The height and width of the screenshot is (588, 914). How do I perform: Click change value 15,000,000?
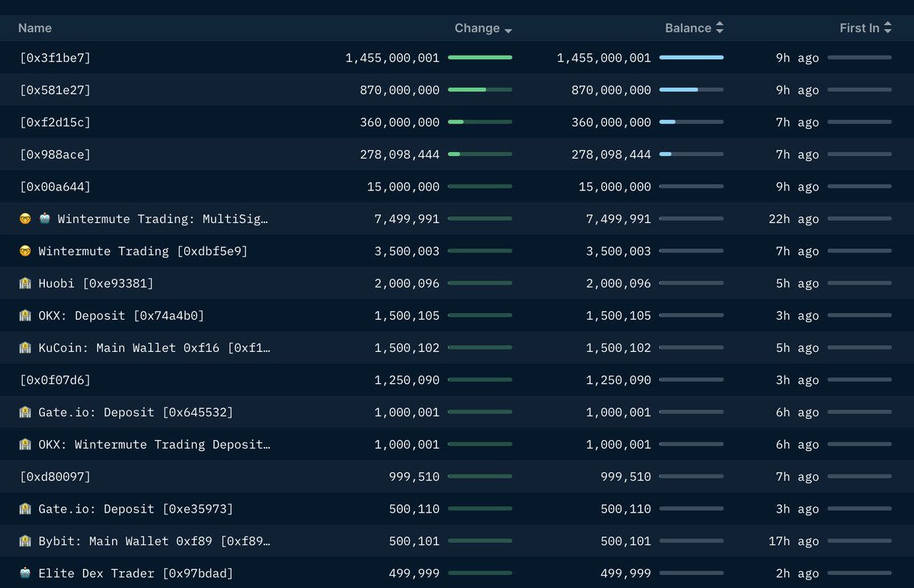click(x=404, y=187)
